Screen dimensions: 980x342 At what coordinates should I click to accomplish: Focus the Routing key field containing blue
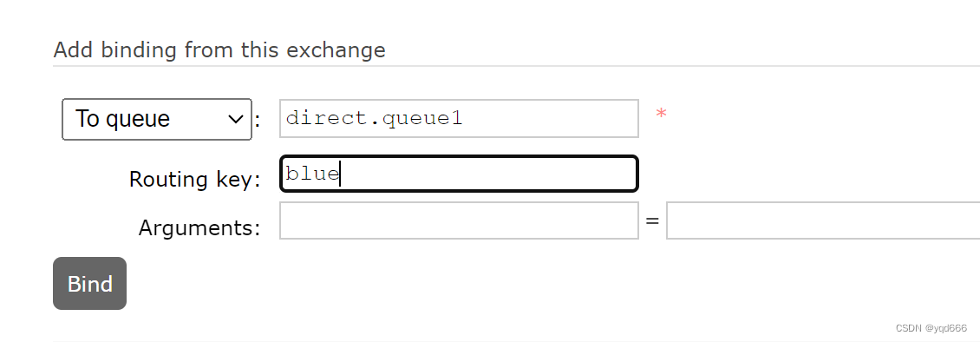click(459, 174)
